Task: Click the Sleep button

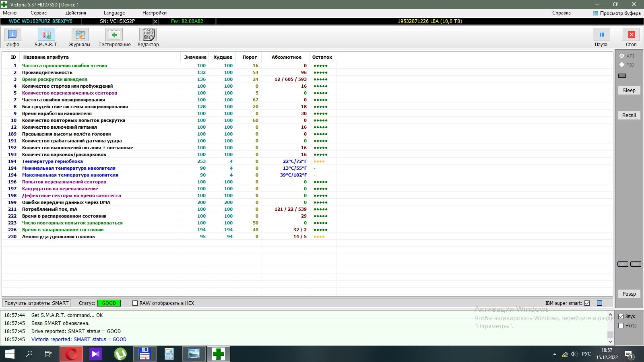Action: (629, 90)
